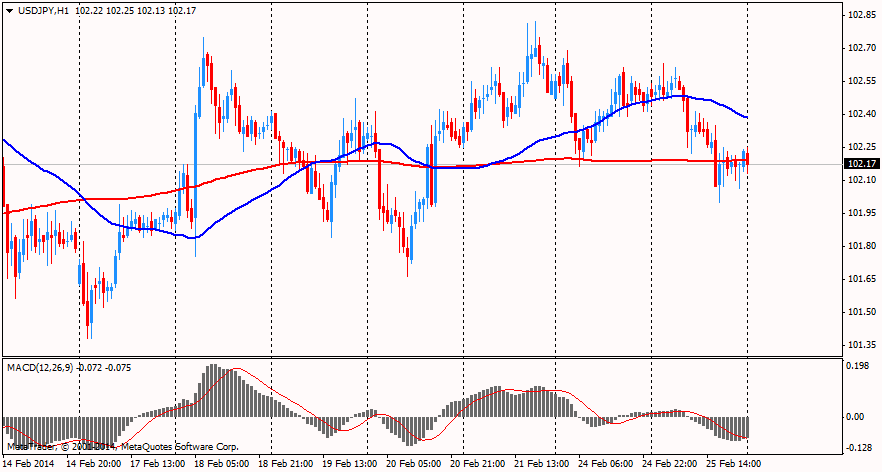Viewport: 882px width, 472px height.
Task: Click the 0.198 MACD scale value
Action: (859, 366)
